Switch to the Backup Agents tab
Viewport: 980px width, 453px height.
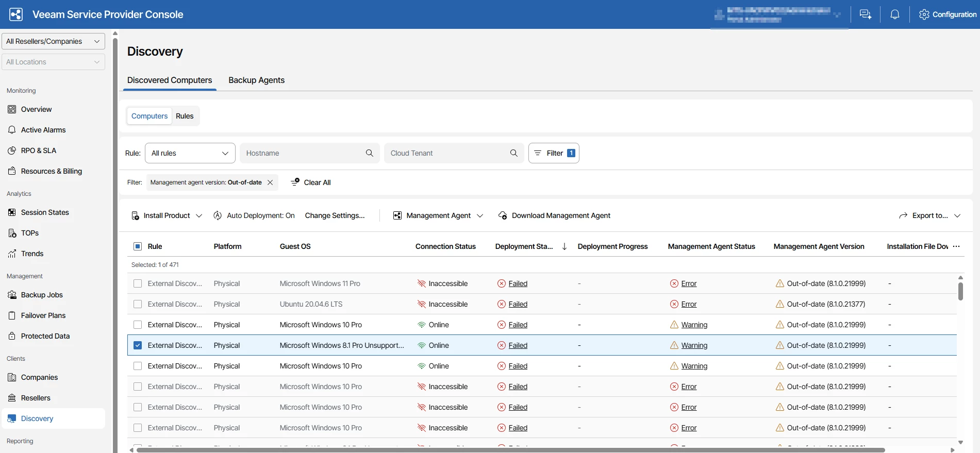pyautogui.click(x=256, y=80)
